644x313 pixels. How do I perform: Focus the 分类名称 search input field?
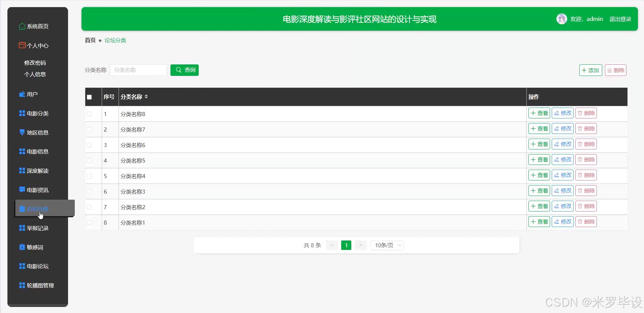pyautogui.click(x=138, y=70)
